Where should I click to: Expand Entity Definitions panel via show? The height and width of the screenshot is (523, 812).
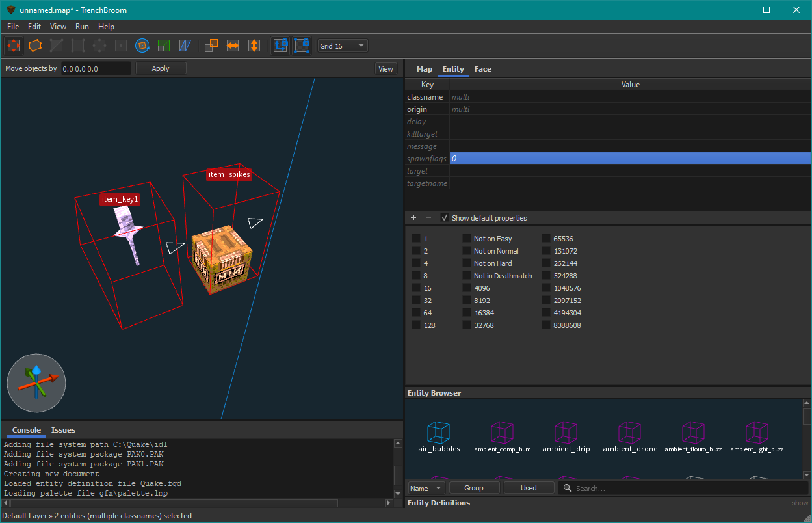[800, 503]
